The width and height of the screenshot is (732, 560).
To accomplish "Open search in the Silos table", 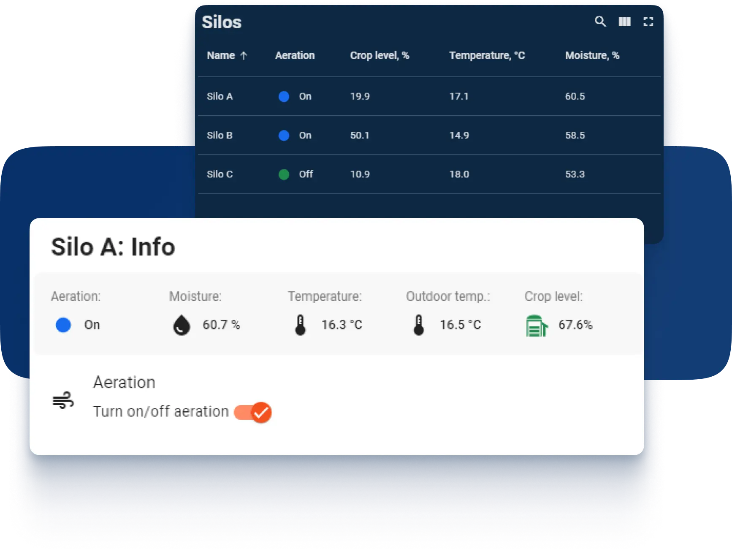I will [x=600, y=22].
